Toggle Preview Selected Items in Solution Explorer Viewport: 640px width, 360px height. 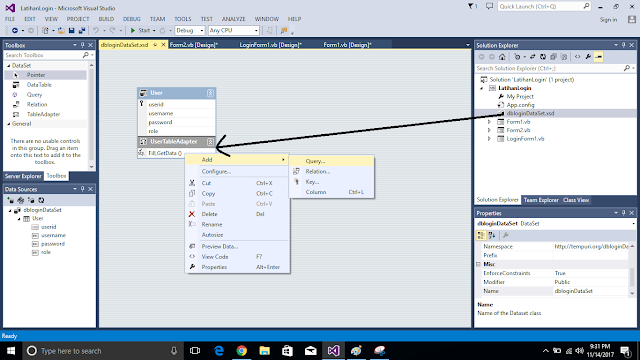[x=599, y=57]
